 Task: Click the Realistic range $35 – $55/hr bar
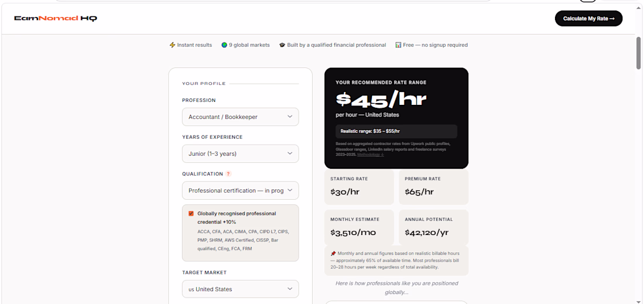coord(396,131)
